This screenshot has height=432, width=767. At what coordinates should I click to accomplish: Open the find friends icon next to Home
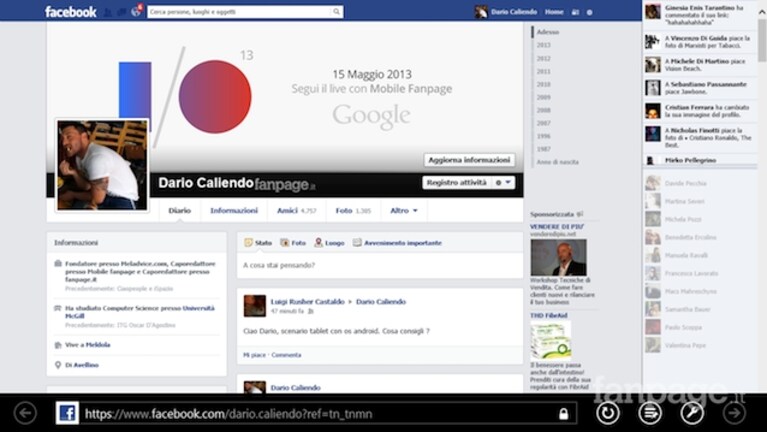click(x=575, y=12)
